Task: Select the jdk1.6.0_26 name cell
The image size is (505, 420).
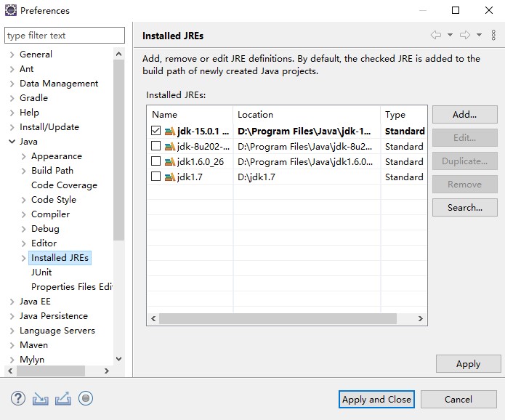Action: (201, 162)
